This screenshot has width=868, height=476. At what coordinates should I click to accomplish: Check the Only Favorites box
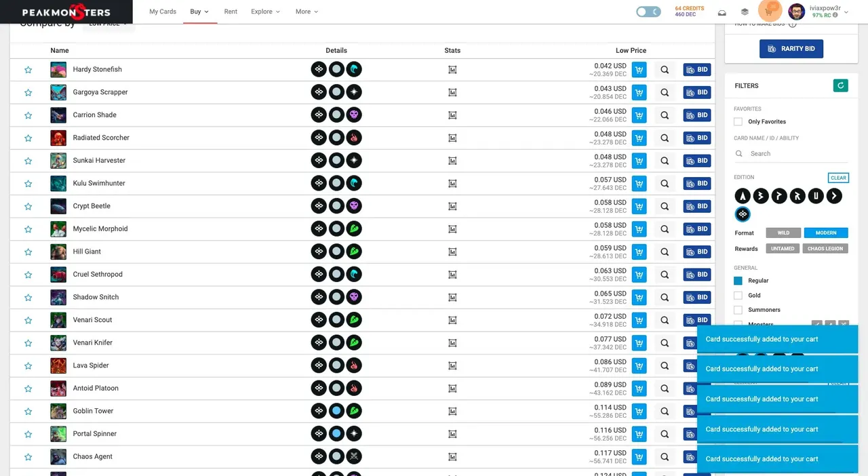pos(738,121)
